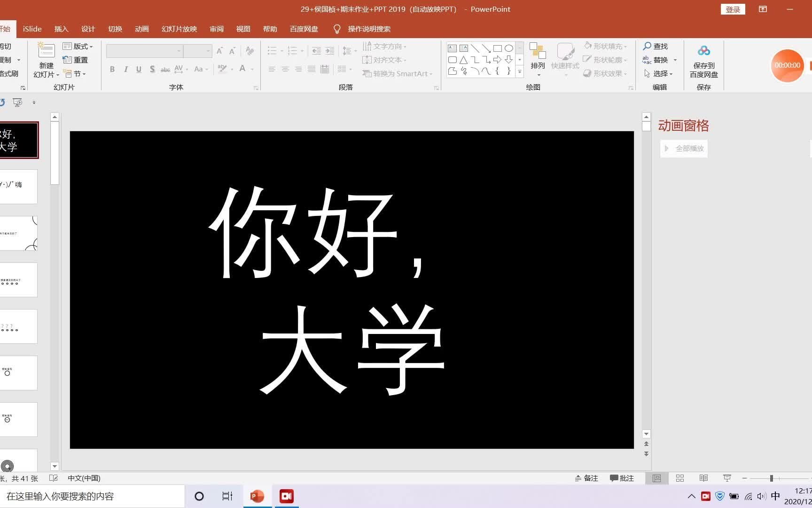Switch to Reading view
This screenshot has width=812, height=508.
tap(703, 478)
